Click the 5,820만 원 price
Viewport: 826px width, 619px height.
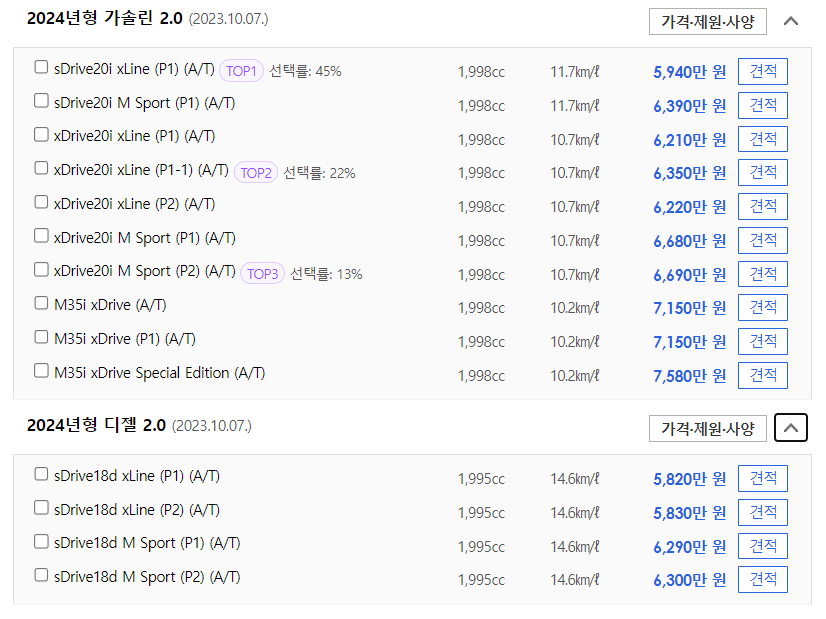690,479
